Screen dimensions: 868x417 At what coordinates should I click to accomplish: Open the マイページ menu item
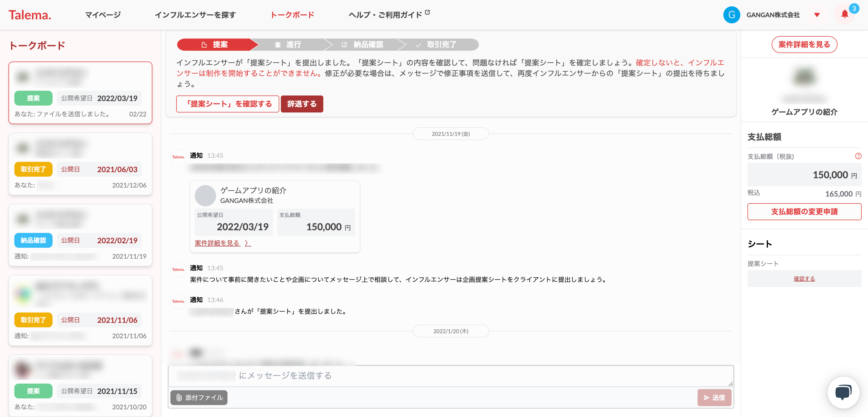coord(103,15)
